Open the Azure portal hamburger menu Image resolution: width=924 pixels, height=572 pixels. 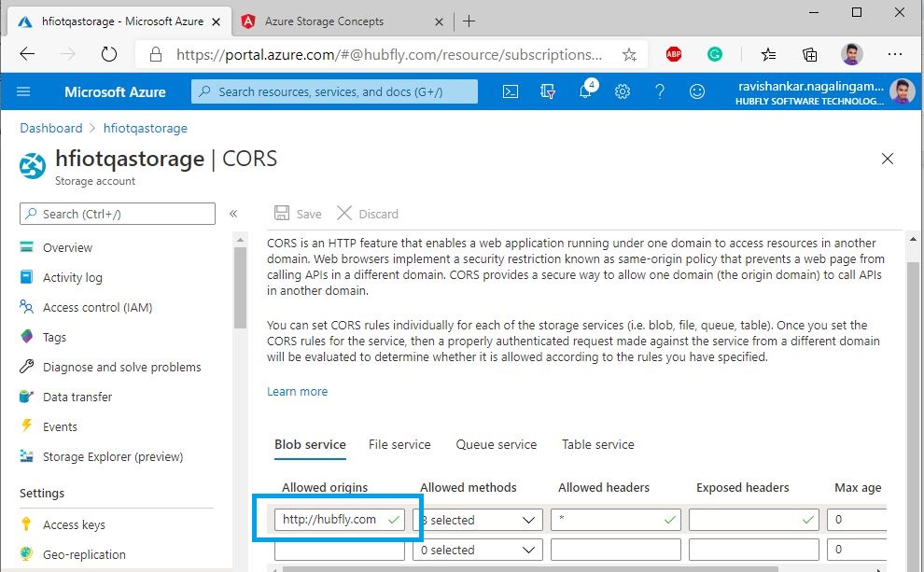point(23,91)
